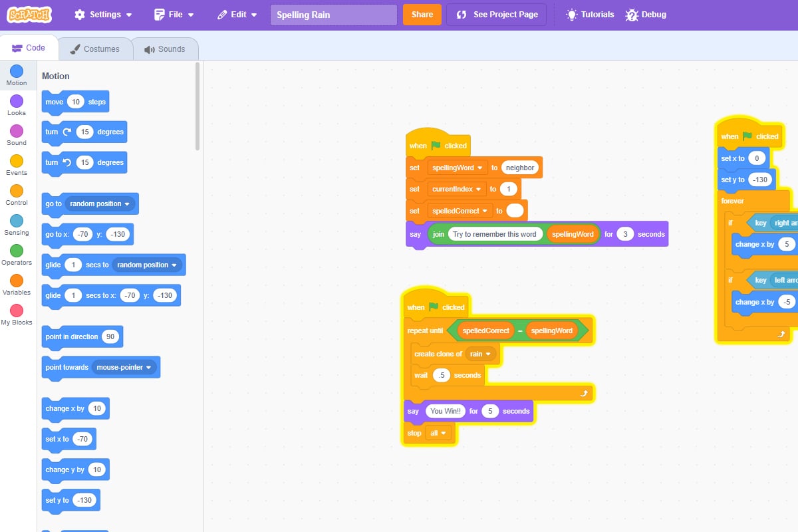The image size is (798, 532).
Task: Open Tutorials
Action: click(591, 15)
